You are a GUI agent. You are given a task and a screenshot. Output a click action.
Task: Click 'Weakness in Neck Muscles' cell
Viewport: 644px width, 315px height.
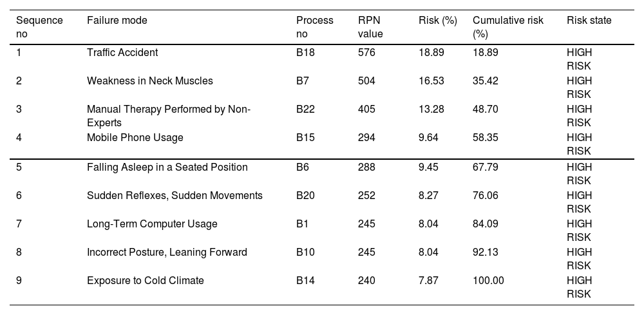click(x=149, y=81)
